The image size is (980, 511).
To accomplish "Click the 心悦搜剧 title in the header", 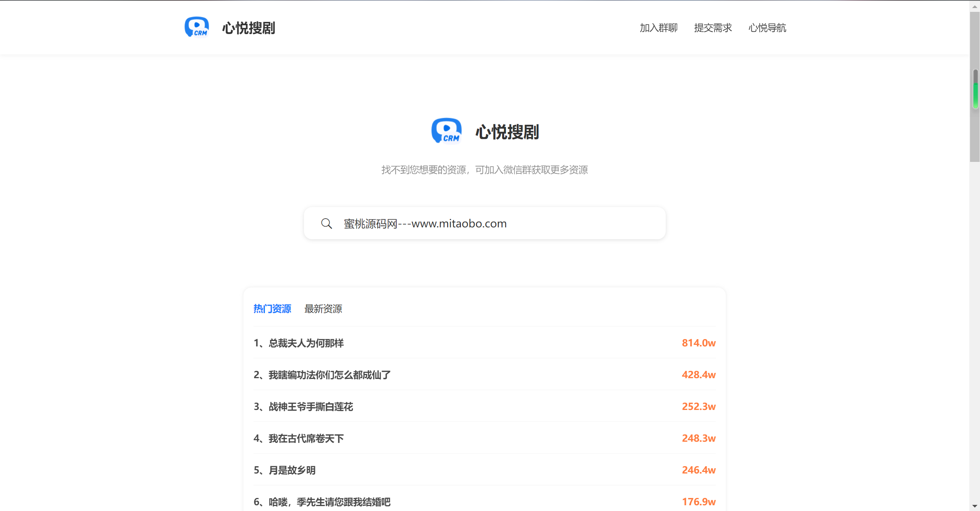I will [x=249, y=28].
